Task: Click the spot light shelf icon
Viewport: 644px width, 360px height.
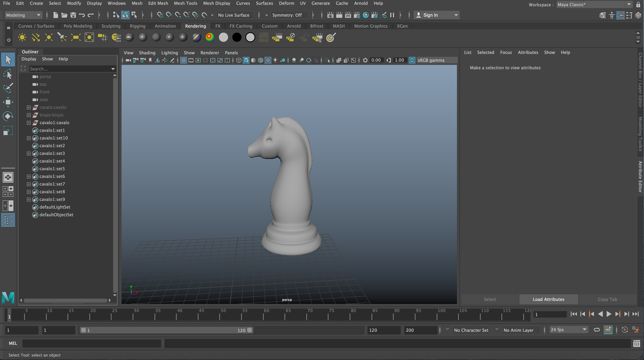Action: tap(62, 37)
